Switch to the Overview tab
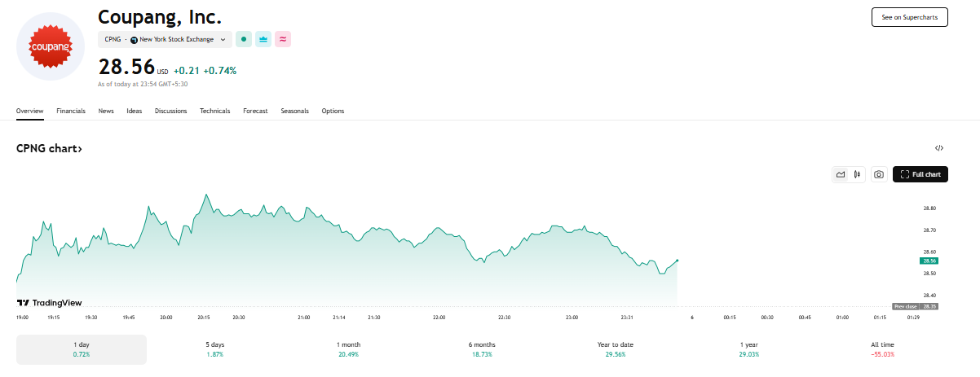Image resolution: width=980 pixels, height=377 pixels. [29, 111]
